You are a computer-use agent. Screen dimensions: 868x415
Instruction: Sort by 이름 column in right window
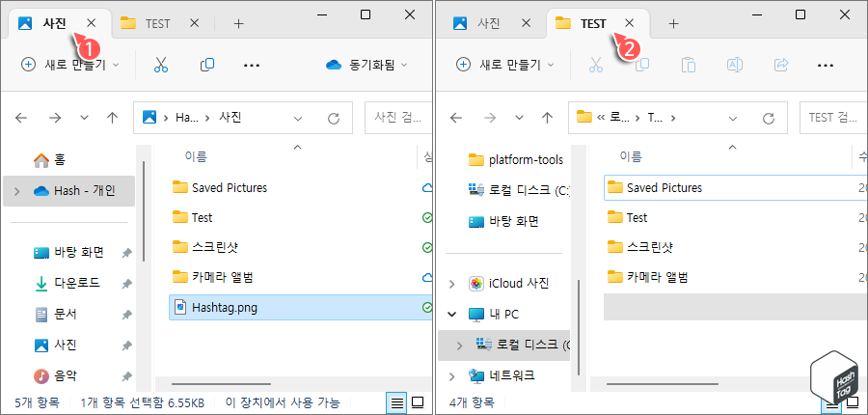click(x=631, y=157)
